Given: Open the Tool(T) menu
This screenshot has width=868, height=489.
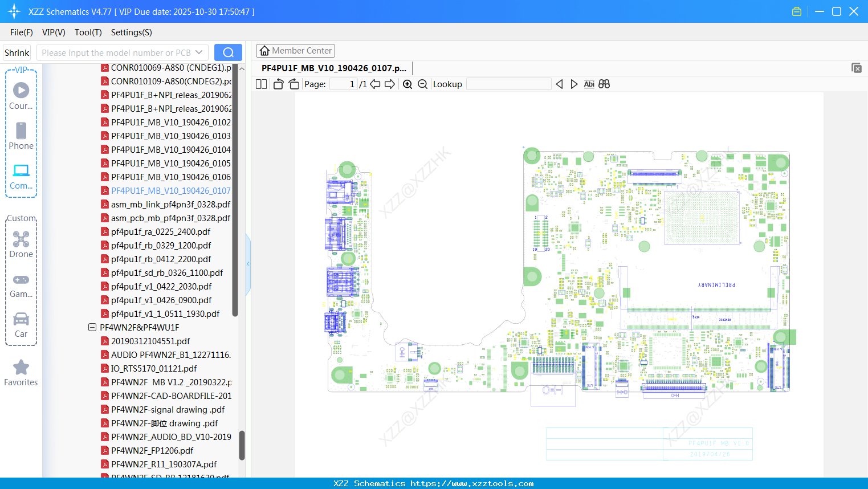Looking at the screenshot, I should pos(88,32).
